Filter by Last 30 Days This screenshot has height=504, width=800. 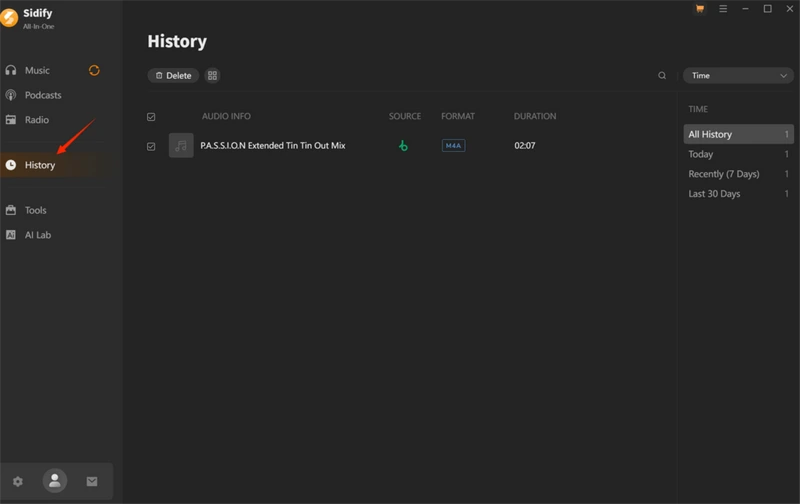738,194
